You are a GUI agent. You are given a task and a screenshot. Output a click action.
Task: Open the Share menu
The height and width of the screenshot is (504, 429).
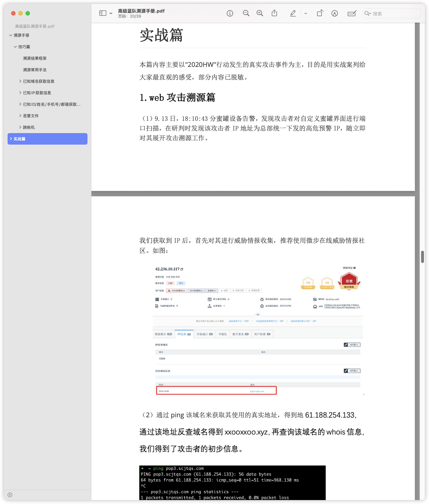pos(275,13)
